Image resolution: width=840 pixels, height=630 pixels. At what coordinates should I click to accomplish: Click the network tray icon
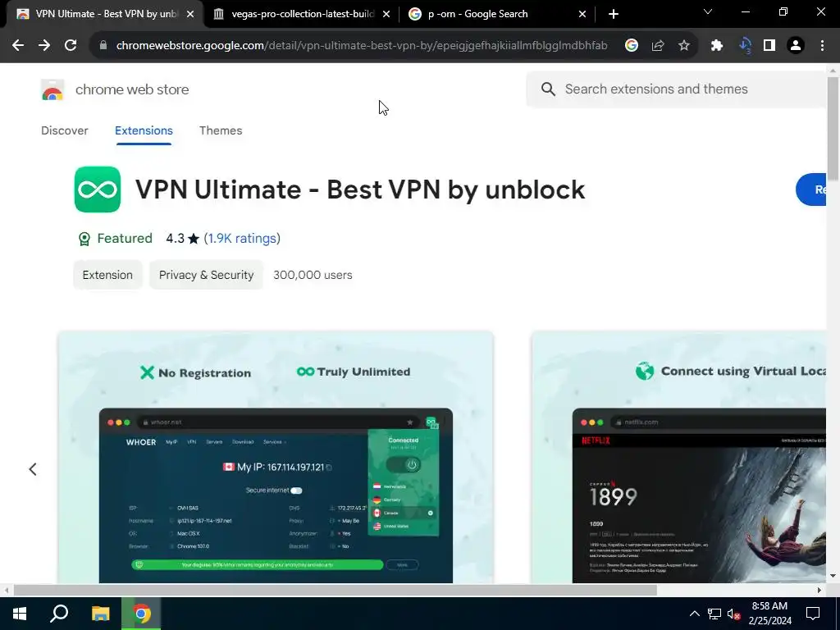(714, 614)
